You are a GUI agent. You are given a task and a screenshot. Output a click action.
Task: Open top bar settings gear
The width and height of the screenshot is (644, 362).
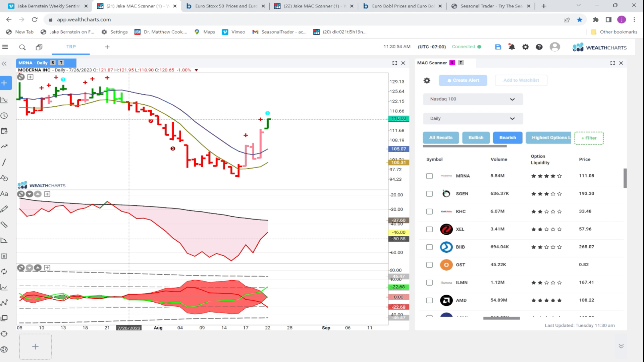click(526, 47)
